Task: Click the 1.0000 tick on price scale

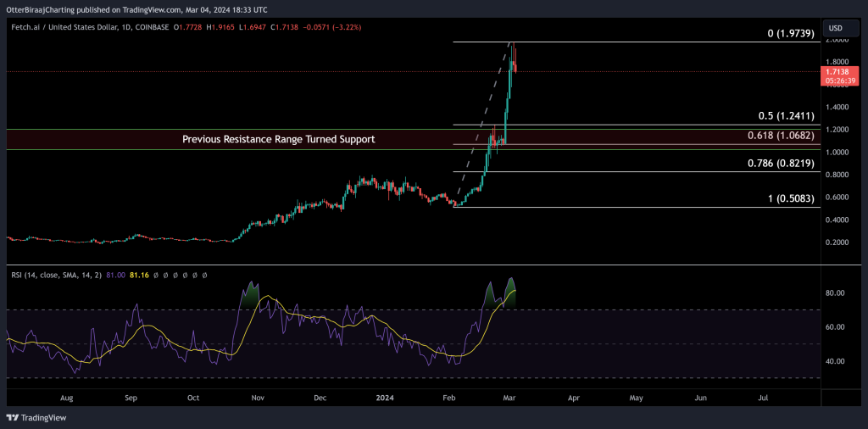Action: (837, 153)
